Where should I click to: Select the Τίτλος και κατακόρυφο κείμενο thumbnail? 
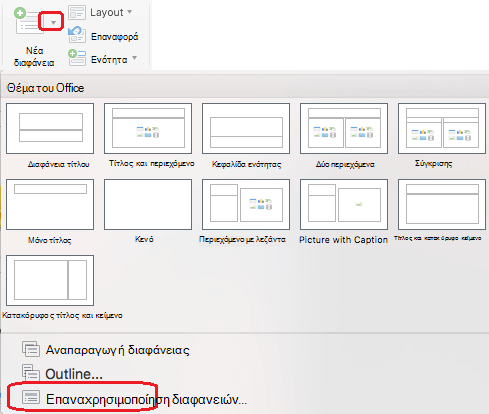(x=442, y=204)
